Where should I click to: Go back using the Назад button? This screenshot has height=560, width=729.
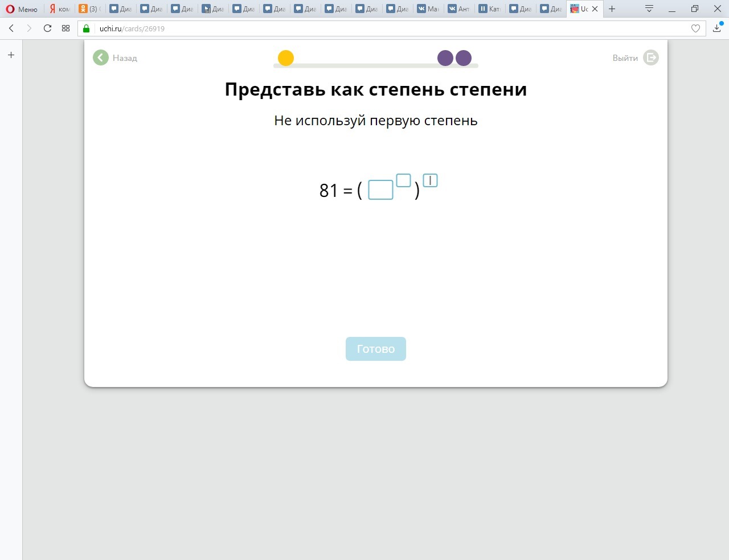(x=115, y=57)
